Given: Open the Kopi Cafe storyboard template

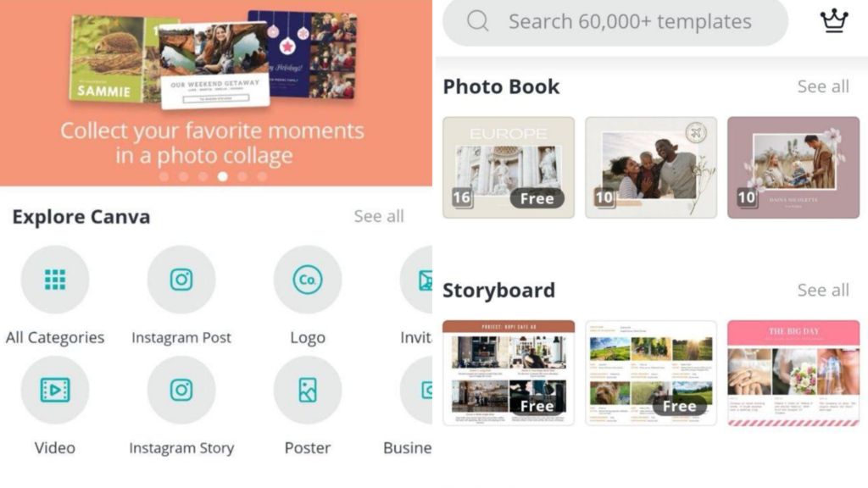Looking at the screenshot, I should point(509,373).
